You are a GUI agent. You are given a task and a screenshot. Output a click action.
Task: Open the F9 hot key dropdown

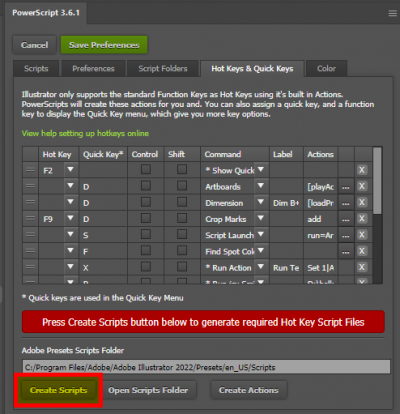click(70, 218)
